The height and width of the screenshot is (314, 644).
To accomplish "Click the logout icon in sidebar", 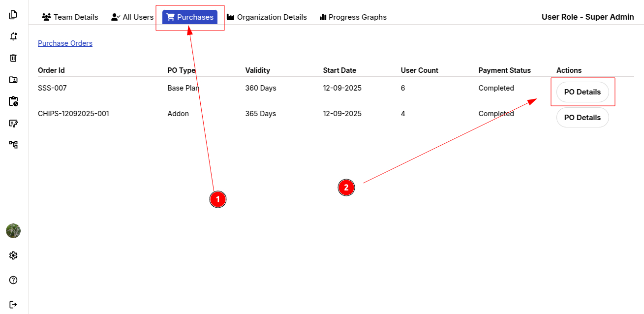I will point(13,305).
